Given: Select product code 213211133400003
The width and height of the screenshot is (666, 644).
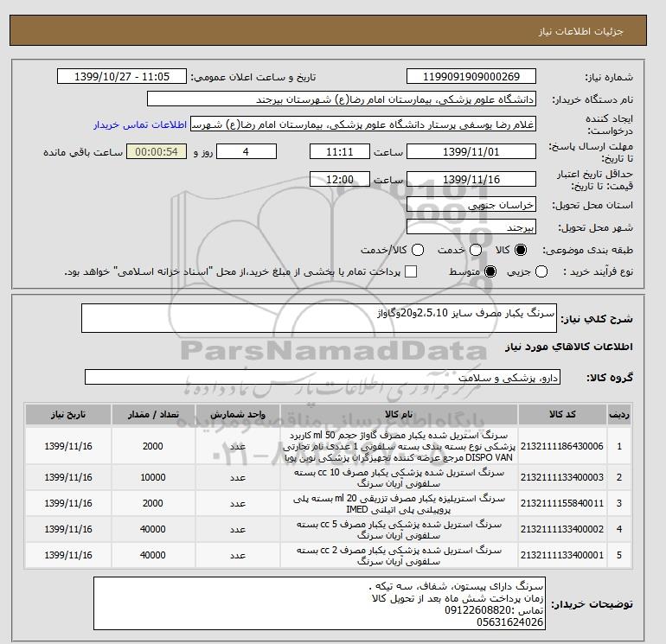Looking at the screenshot, I should (562, 477).
